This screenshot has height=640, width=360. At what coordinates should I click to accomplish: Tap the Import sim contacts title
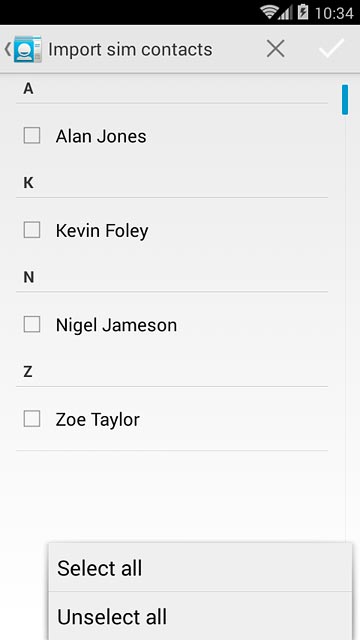coord(130,49)
